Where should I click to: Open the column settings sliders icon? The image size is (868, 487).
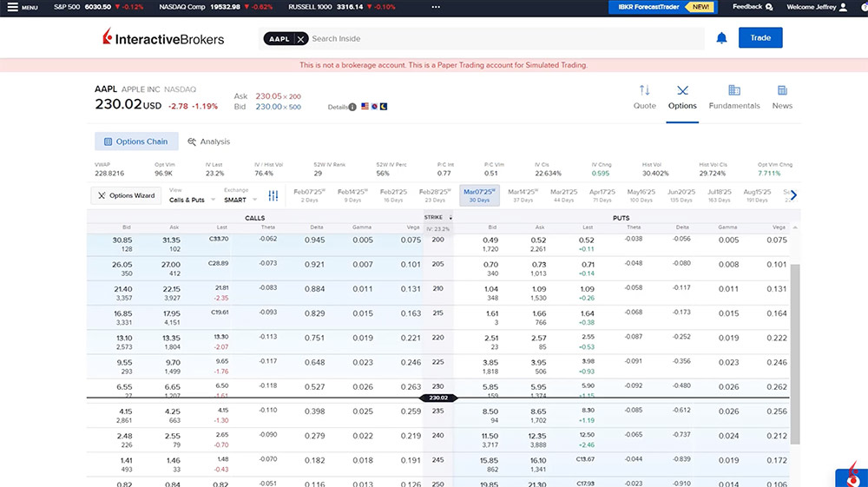[273, 195]
